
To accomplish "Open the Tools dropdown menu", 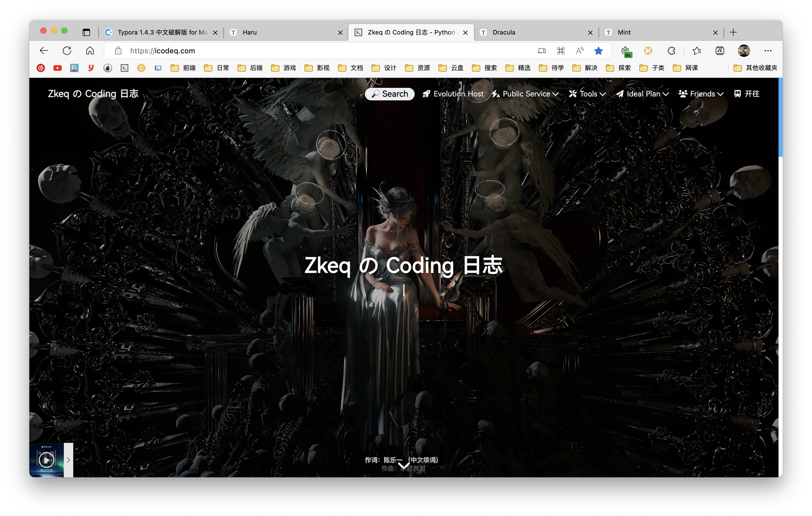I will coord(588,94).
